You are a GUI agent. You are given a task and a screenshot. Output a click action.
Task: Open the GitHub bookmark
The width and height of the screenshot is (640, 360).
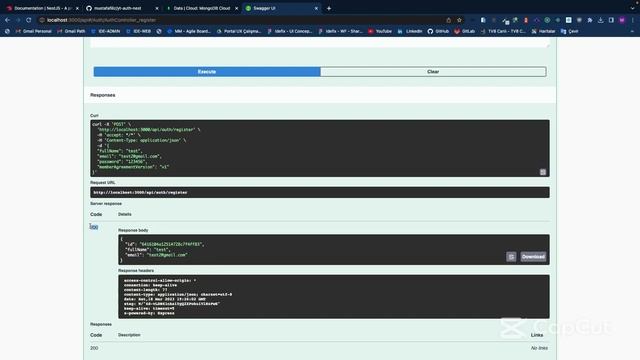[x=438, y=31]
